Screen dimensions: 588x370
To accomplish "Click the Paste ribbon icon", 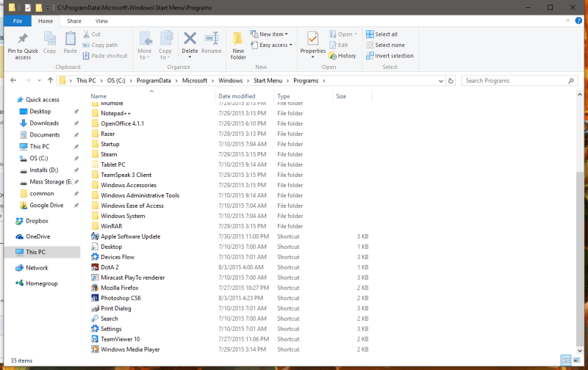I will [70, 39].
